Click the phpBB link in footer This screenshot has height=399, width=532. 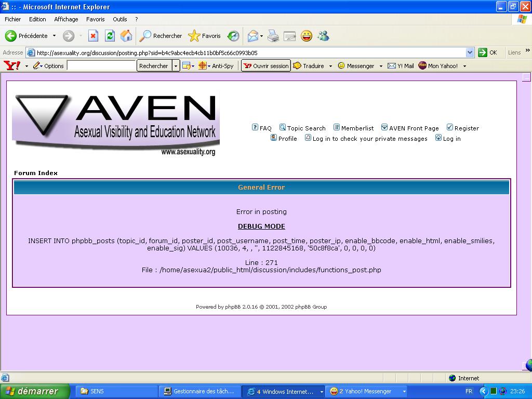tap(232, 307)
